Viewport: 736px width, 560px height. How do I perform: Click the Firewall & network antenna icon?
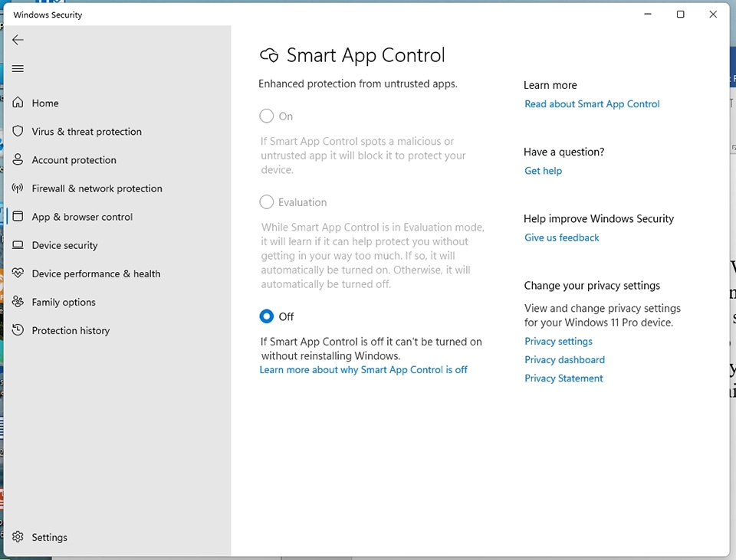(x=18, y=188)
